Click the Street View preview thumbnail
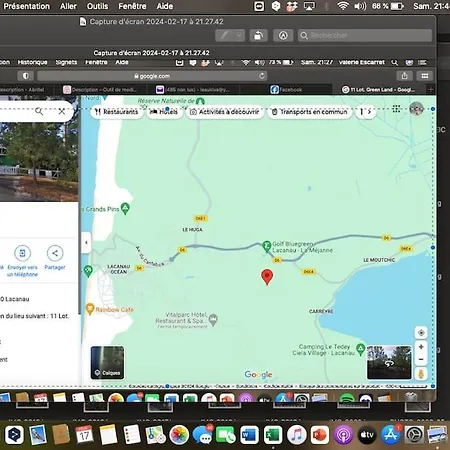The width and height of the screenshot is (450, 450). click(x=389, y=362)
